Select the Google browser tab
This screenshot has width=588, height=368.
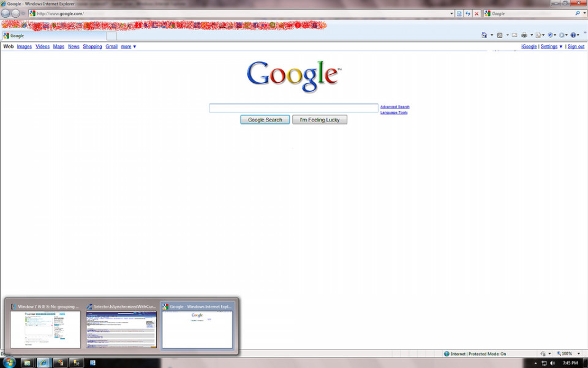(54, 36)
